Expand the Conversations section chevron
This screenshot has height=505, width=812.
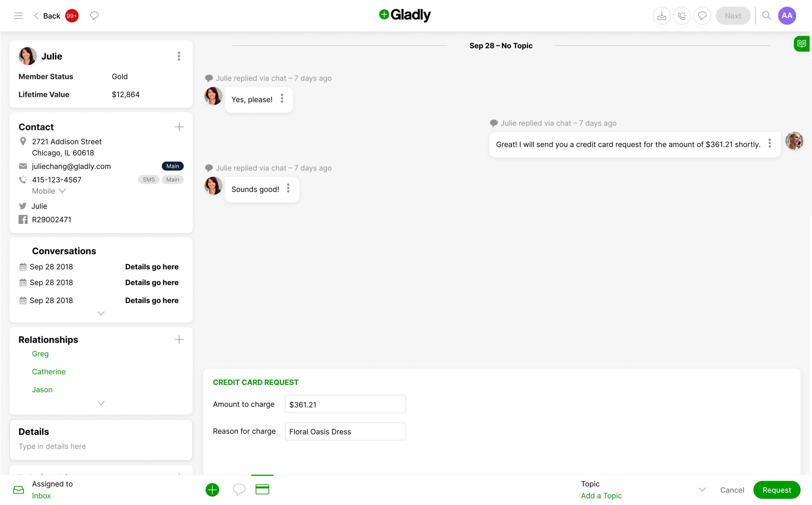pyautogui.click(x=101, y=314)
